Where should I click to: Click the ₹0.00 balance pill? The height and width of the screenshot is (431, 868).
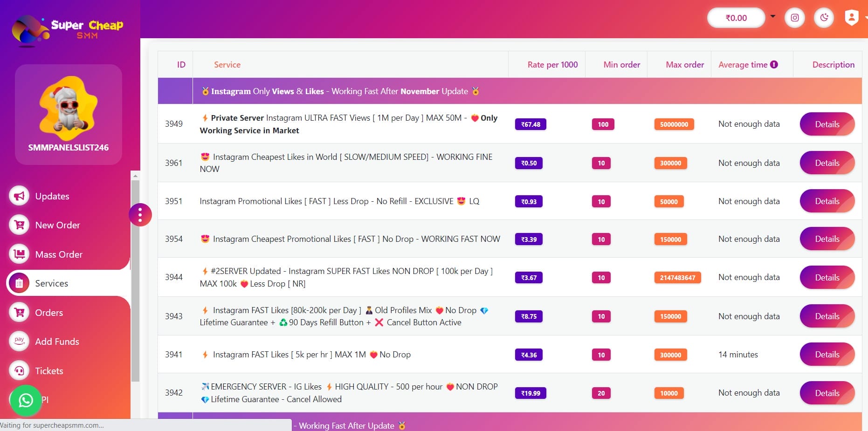point(736,18)
